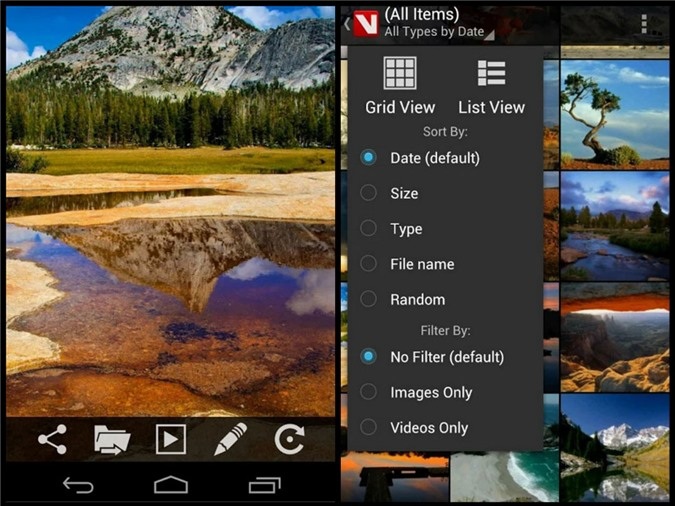The image size is (675, 506).
Task: Rotate the photo with the rotate icon
Action: [290, 439]
